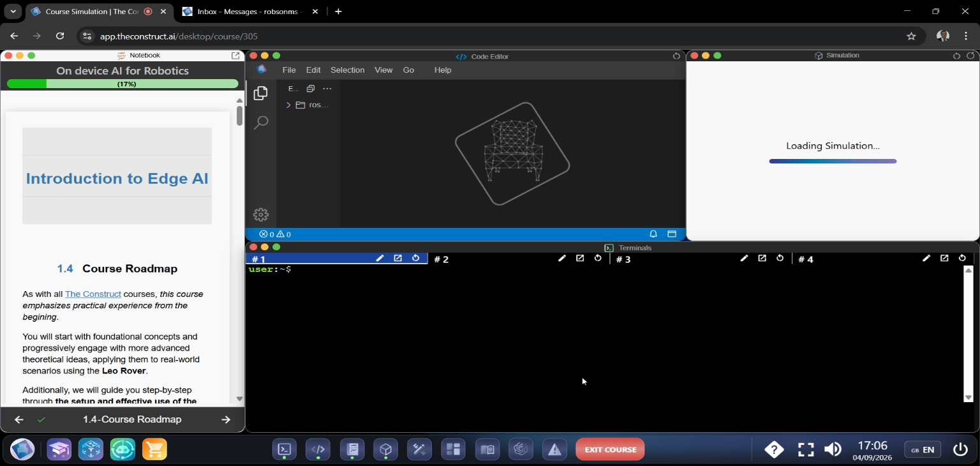Toggle the terminal panel from the dock
The width and height of the screenshot is (980, 466).
tap(285, 449)
